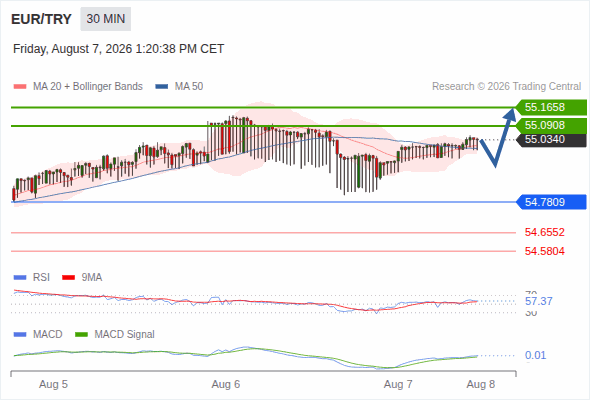590x400 pixels.
Task: Click the RSI value 57.37 label
Action: point(538,301)
